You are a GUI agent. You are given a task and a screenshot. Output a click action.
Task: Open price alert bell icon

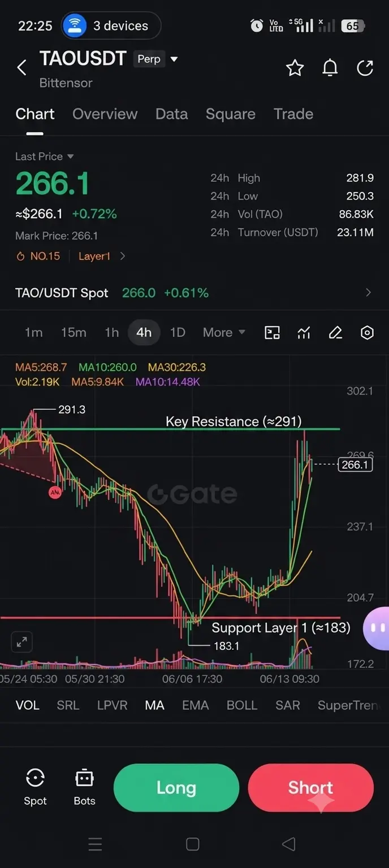click(330, 68)
